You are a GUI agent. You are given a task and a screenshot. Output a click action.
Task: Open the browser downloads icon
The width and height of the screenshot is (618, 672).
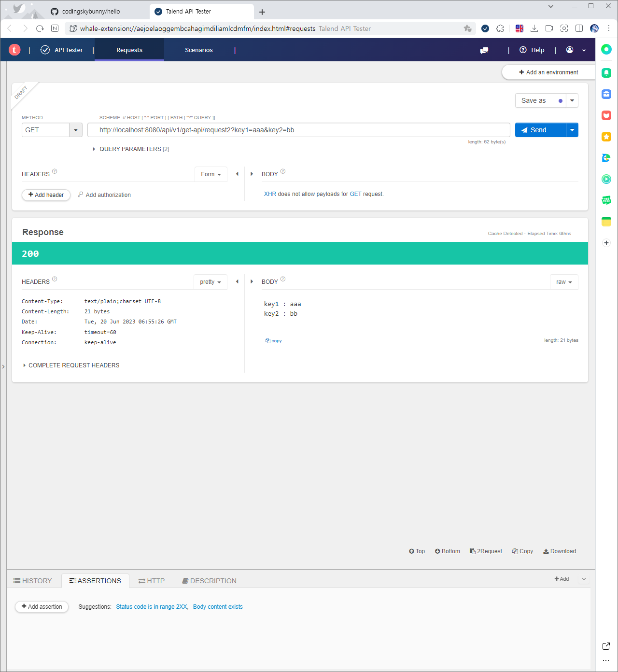pos(534,28)
